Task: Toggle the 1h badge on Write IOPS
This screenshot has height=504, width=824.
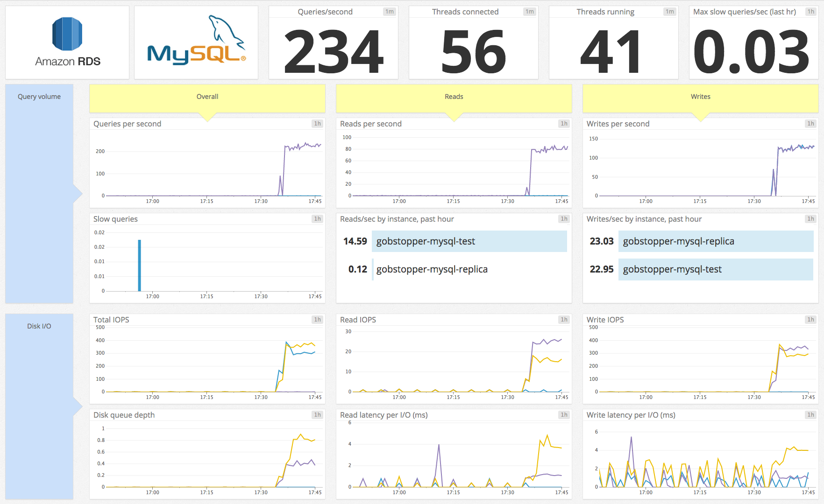Action: click(x=810, y=320)
